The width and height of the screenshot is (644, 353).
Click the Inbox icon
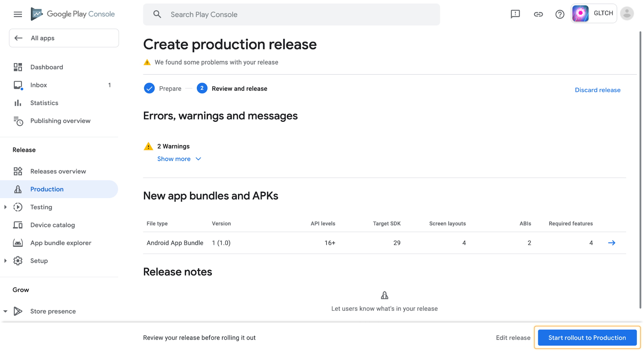tap(18, 85)
